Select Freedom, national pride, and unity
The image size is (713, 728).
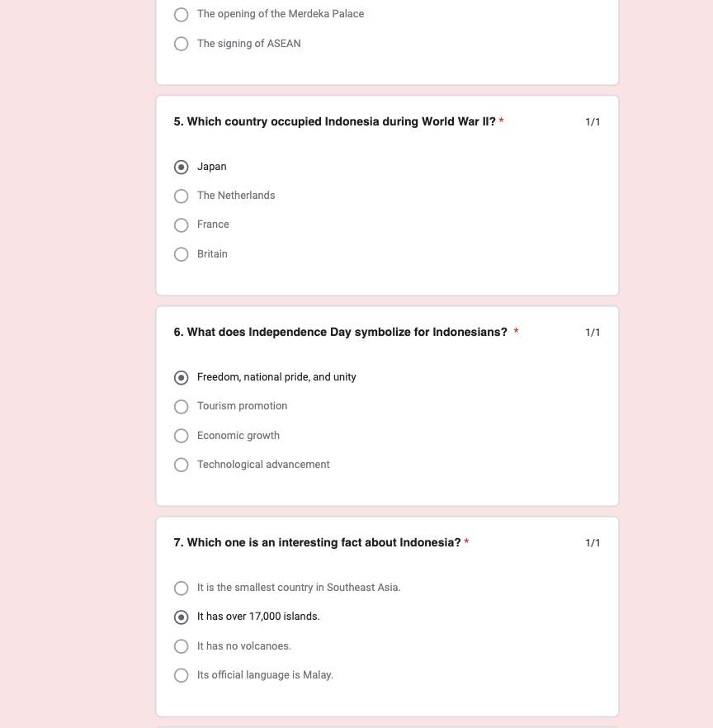pos(182,377)
